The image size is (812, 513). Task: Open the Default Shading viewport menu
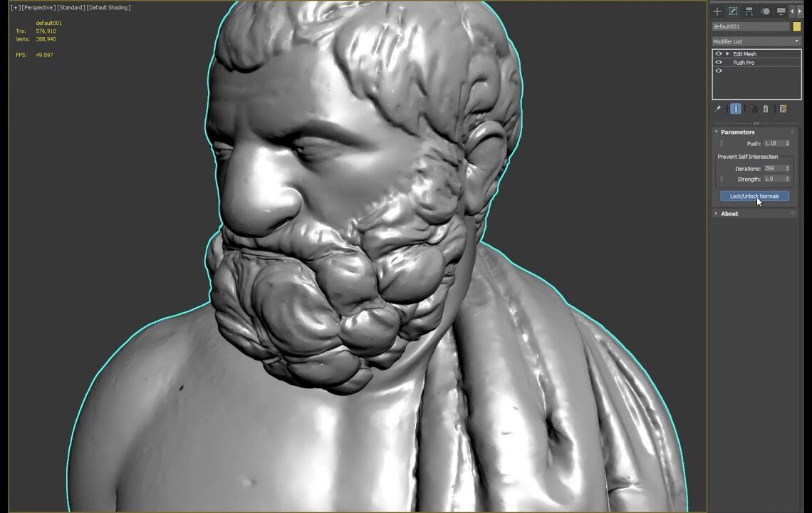pos(109,7)
